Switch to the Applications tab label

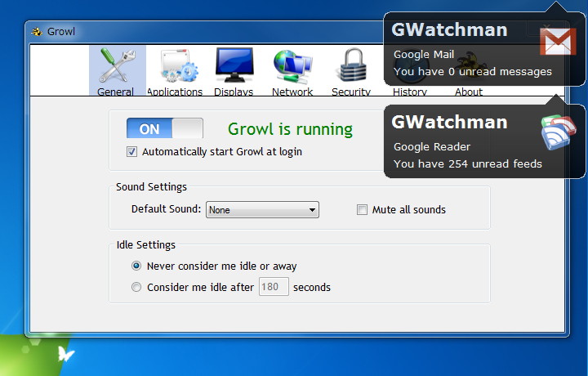pyautogui.click(x=175, y=92)
